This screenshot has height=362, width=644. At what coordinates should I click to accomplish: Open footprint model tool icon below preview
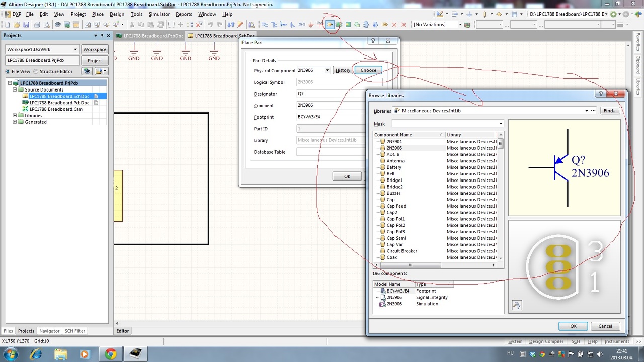[516, 305]
